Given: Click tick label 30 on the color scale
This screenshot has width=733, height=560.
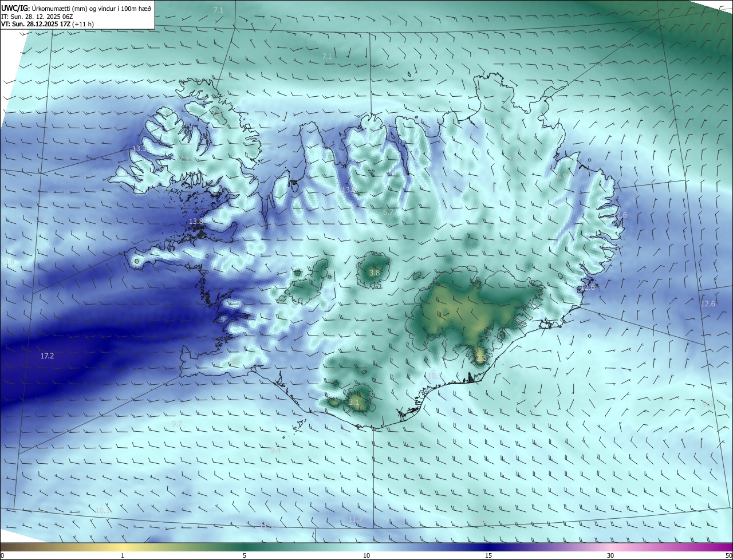Looking at the screenshot, I should point(610,555).
